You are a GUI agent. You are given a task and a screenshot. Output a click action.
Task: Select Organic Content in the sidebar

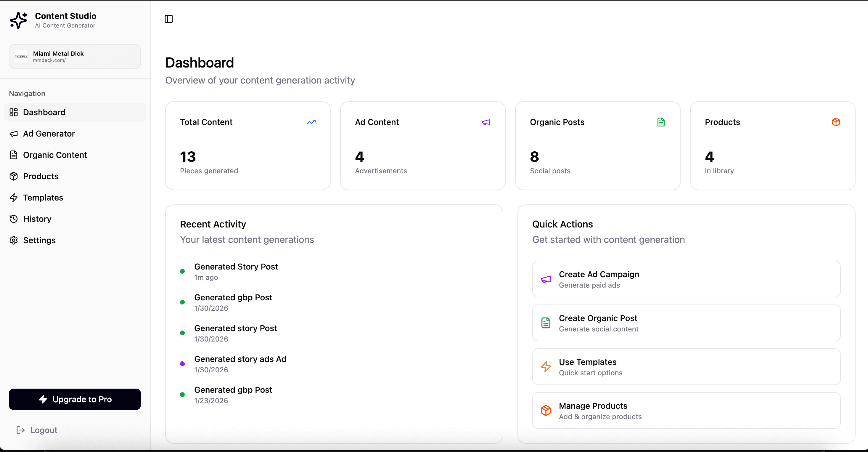pyautogui.click(x=55, y=155)
